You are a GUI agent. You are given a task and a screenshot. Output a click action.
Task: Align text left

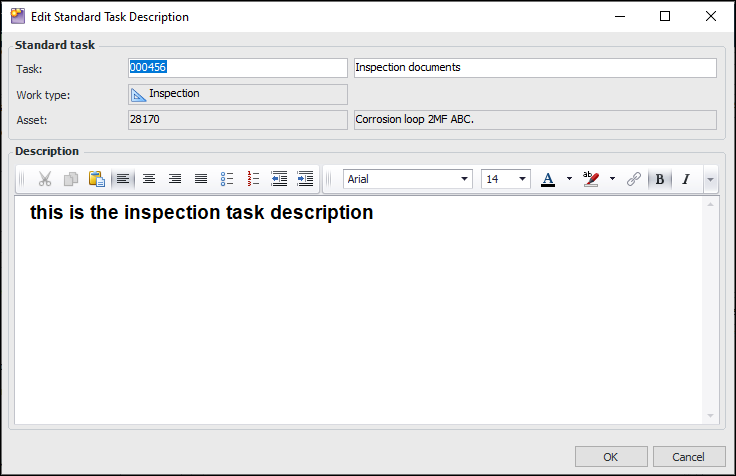click(123, 179)
